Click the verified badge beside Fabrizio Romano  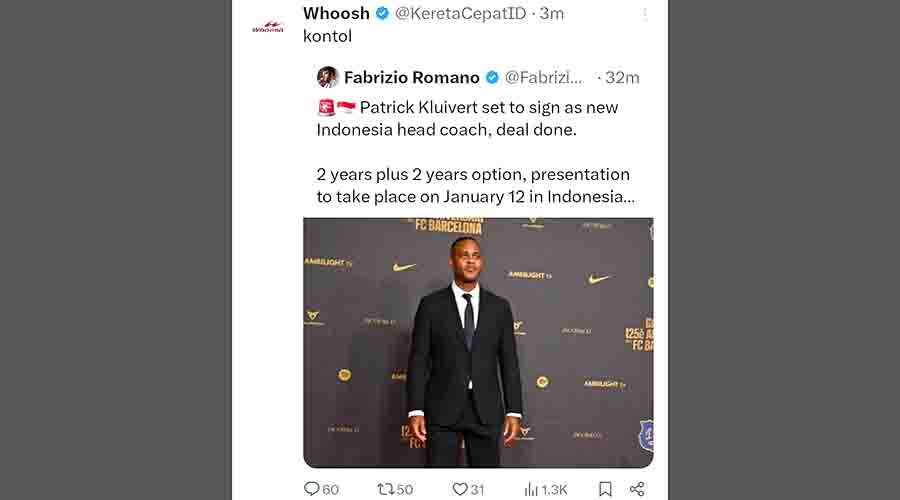[492, 77]
